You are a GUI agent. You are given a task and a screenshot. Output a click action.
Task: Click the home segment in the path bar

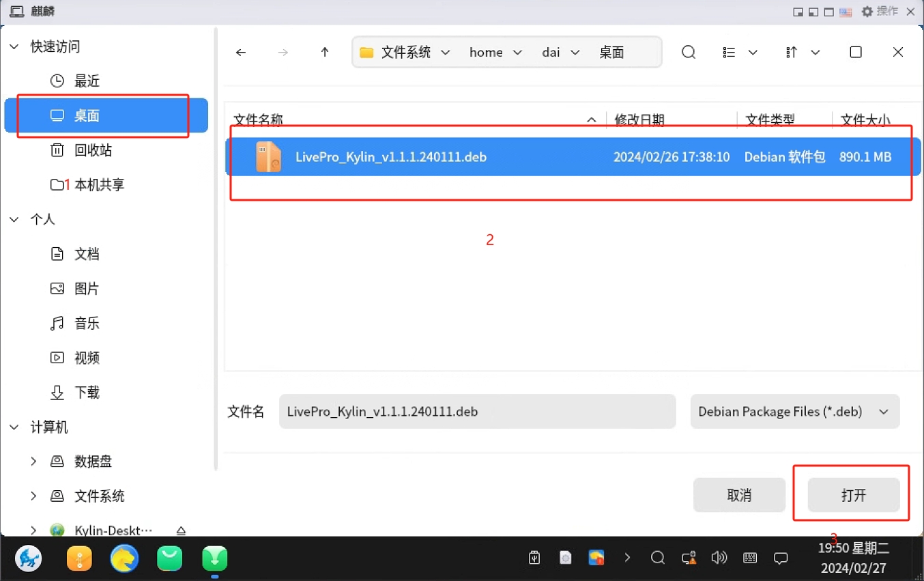point(486,53)
